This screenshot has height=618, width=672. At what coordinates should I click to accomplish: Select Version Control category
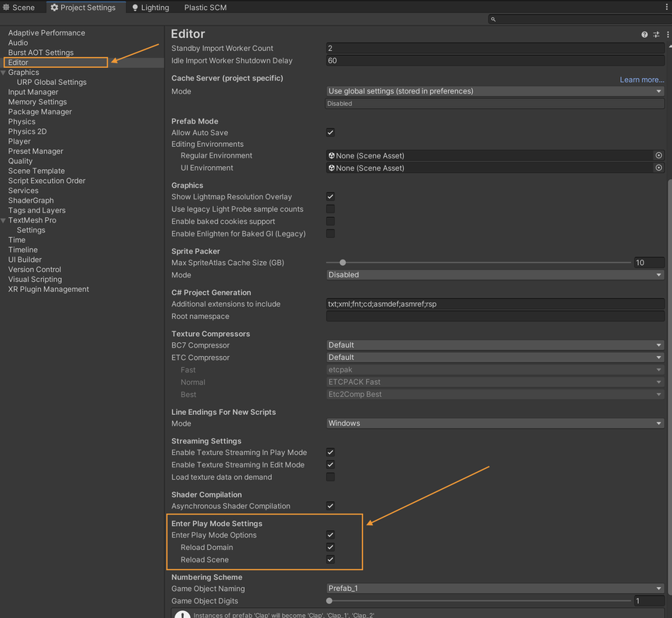point(35,270)
